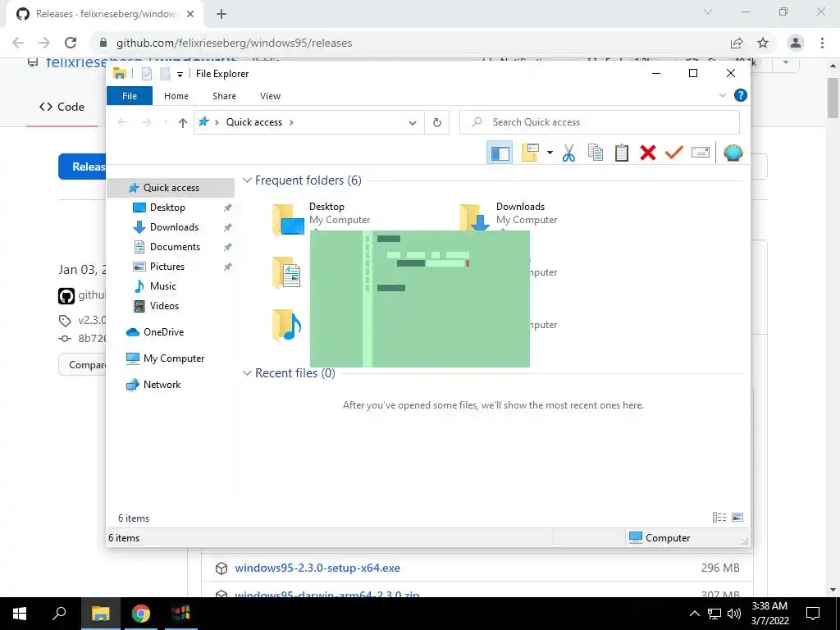Expand chevron after Quick access breadcrumb
The height and width of the screenshot is (630, 840).
coord(291,122)
